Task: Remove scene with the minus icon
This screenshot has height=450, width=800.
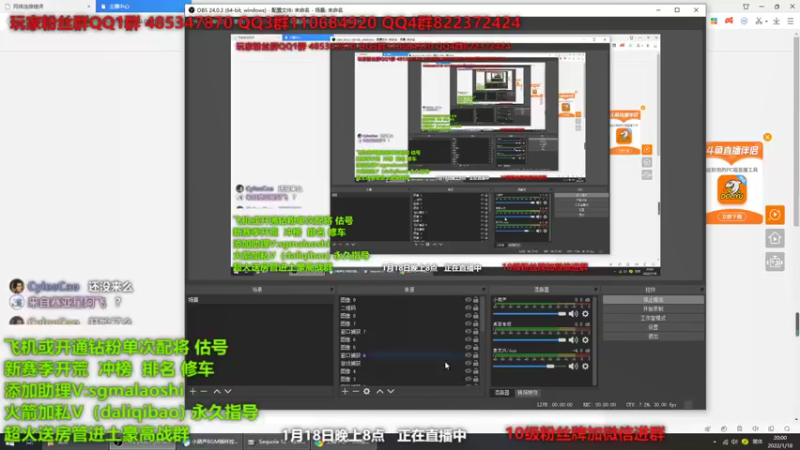Action: coord(204,391)
